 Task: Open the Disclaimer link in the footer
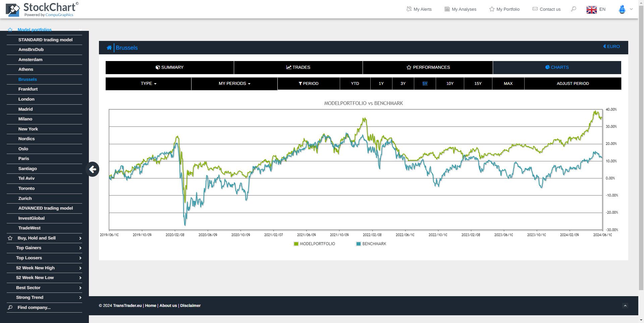[x=190, y=306]
